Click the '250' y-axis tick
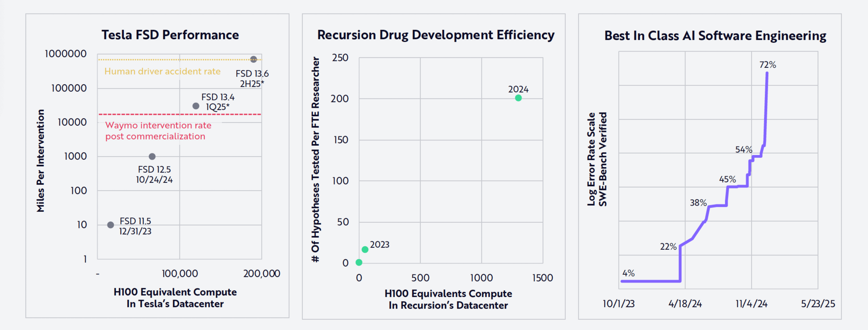 pos(340,58)
